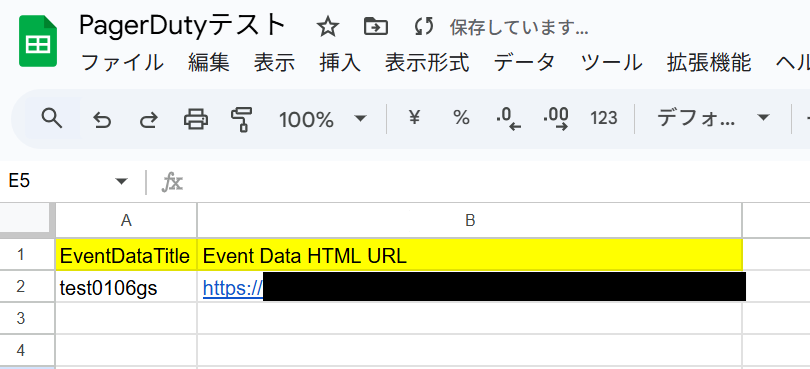
Task: Open the ファイル menu
Action: coord(122,64)
